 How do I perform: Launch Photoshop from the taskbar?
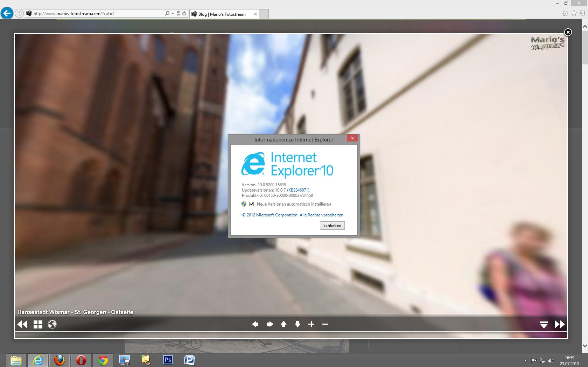[x=168, y=360]
